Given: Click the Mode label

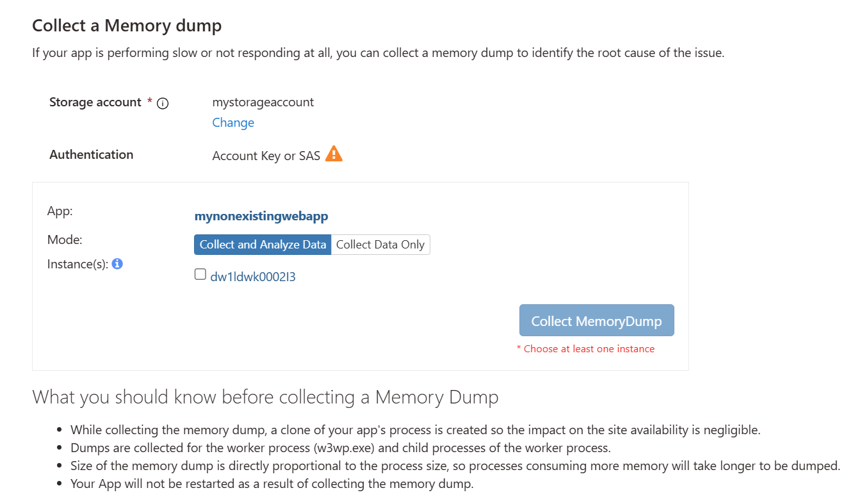Looking at the screenshot, I should (65, 240).
